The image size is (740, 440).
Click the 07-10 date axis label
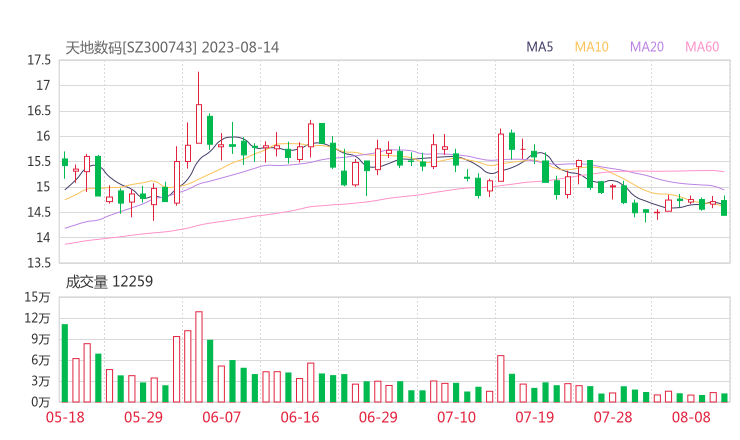[456, 417]
